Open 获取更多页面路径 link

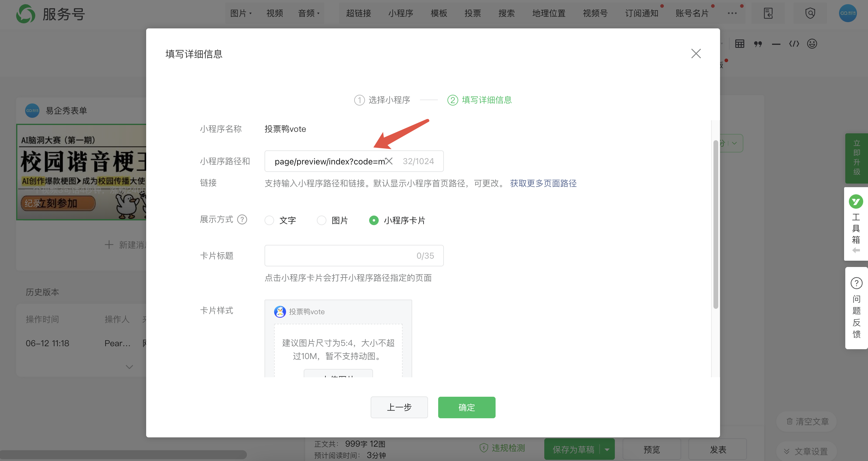(x=543, y=183)
